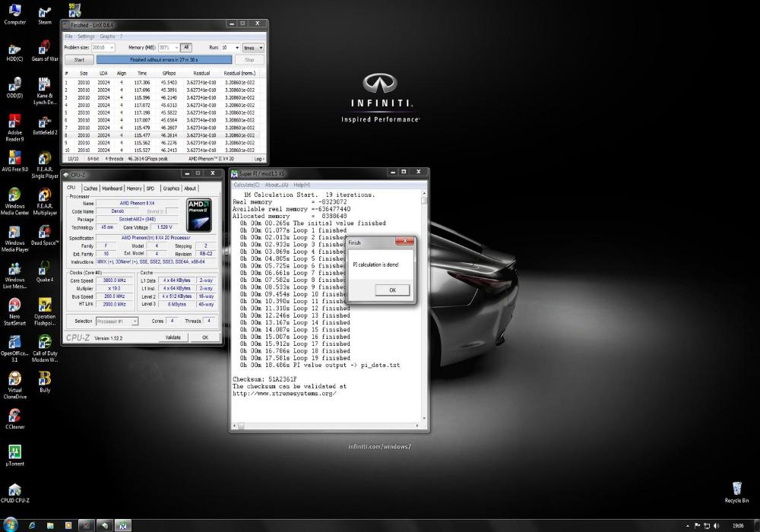Switch to the Graphics tab in CPU-Z
This screenshot has width=760, height=532.
pos(171,188)
